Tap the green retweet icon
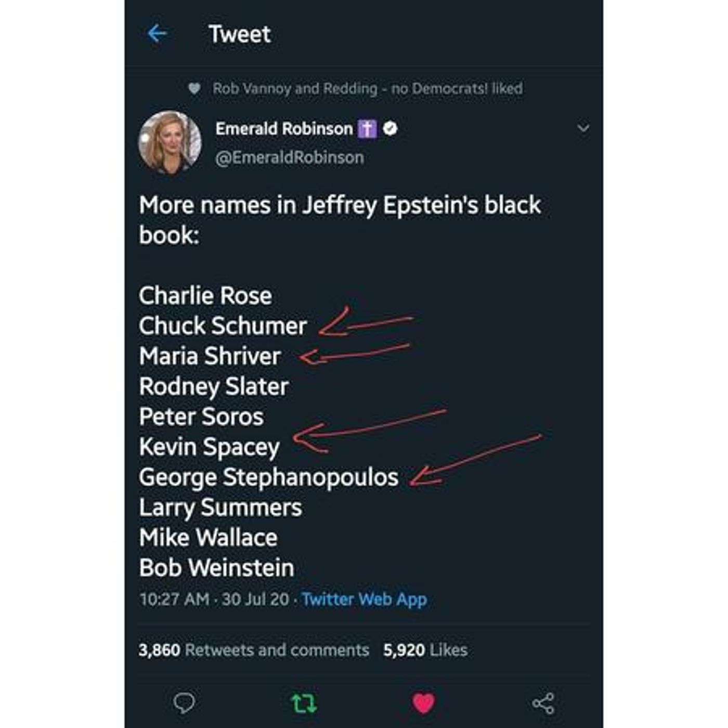This screenshot has width=728, height=728. [x=303, y=703]
